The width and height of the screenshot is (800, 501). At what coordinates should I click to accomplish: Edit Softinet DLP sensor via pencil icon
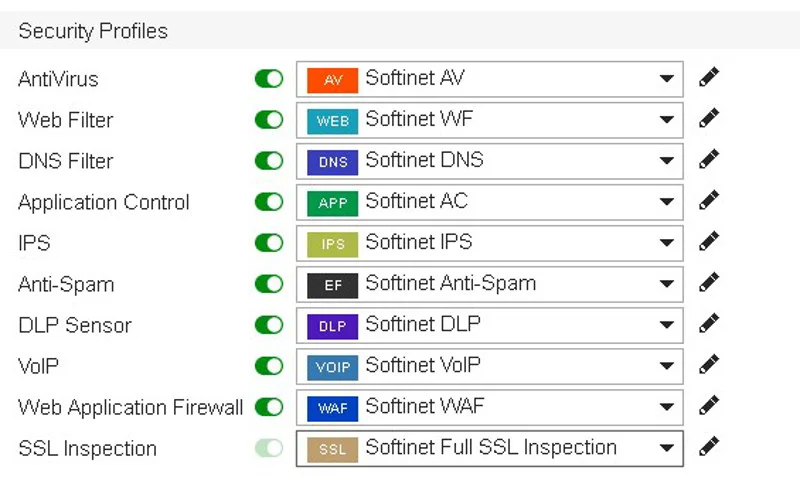tap(709, 323)
